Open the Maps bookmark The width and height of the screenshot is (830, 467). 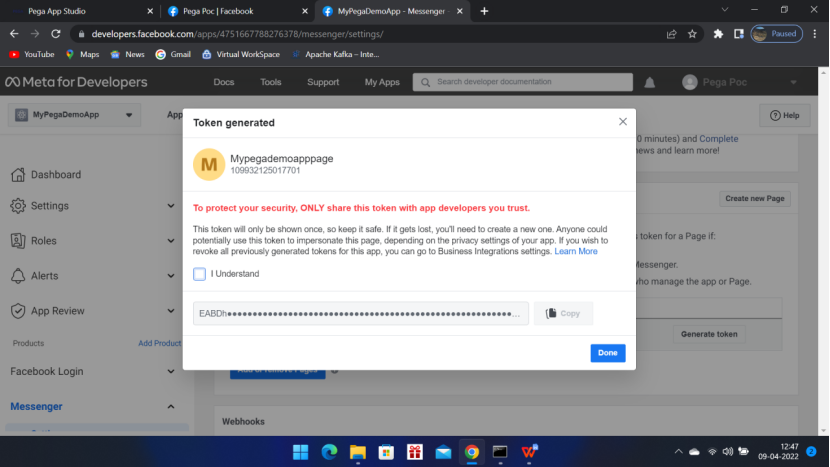pyautogui.click(x=82, y=54)
